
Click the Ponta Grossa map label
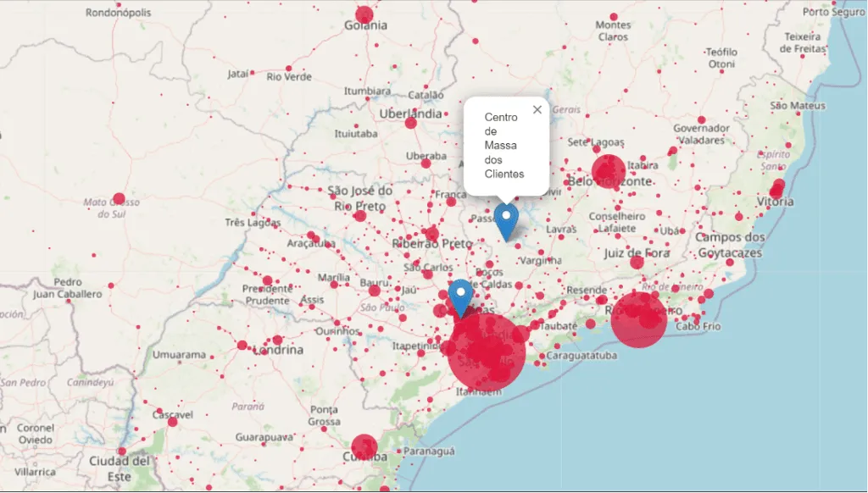coord(325,416)
